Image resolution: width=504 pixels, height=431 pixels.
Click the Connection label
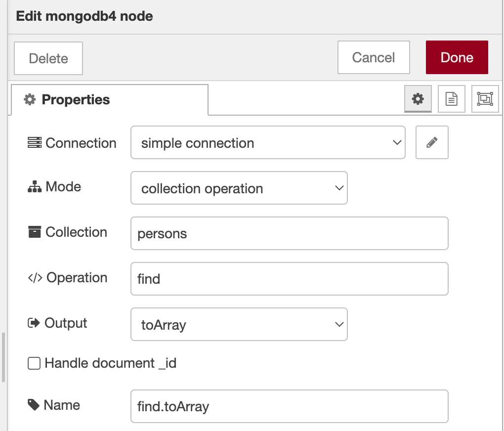(x=81, y=143)
